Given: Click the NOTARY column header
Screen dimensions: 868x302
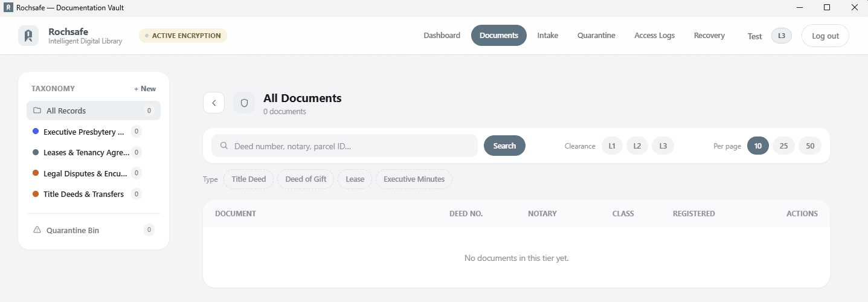Looking at the screenshot, I should tap(542, 214).
